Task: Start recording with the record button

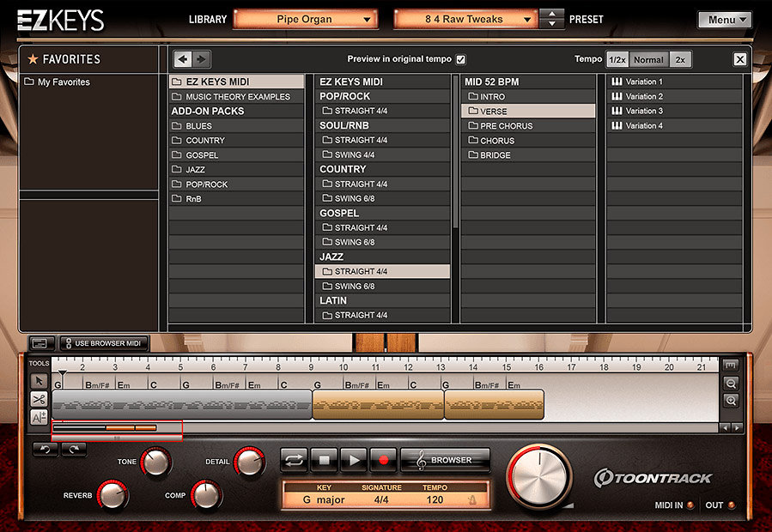Action: [384, 460]
